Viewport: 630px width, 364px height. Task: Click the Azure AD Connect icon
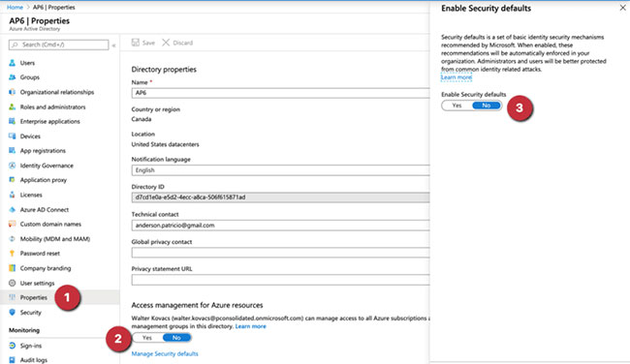pos(12,209)
